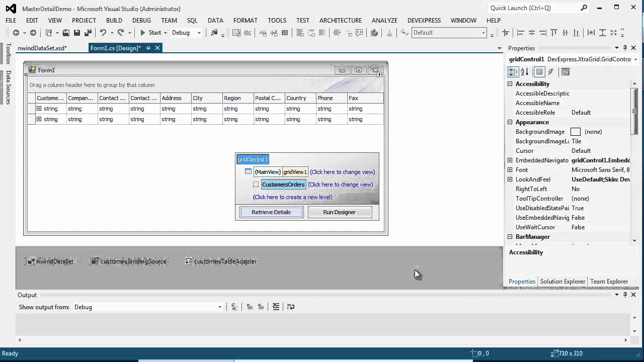Image resolution: width=644 pixels, height=362 pixels.
Task: Expand first grid row plus sign
Action: point(39,109)
